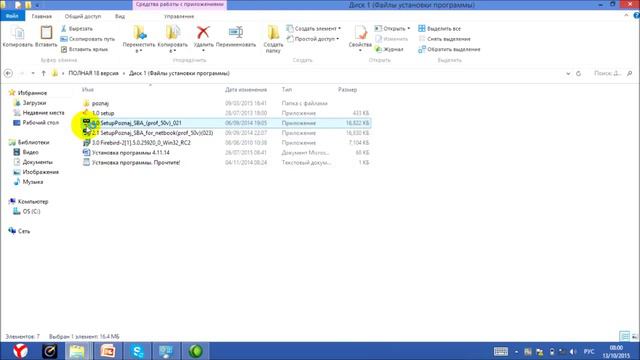Click Диск 1 breadcrumb segment
640x360 pixels.
tap(179, 73)
